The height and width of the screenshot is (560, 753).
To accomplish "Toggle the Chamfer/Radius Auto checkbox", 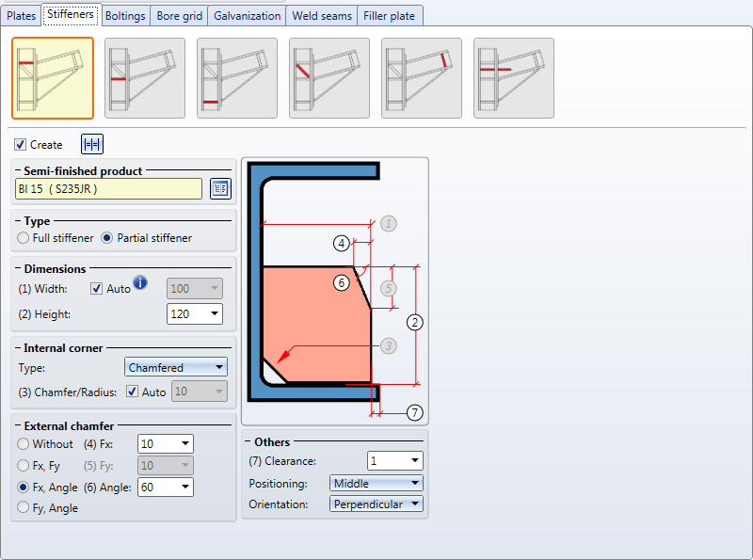I will (x=132, y=392).
